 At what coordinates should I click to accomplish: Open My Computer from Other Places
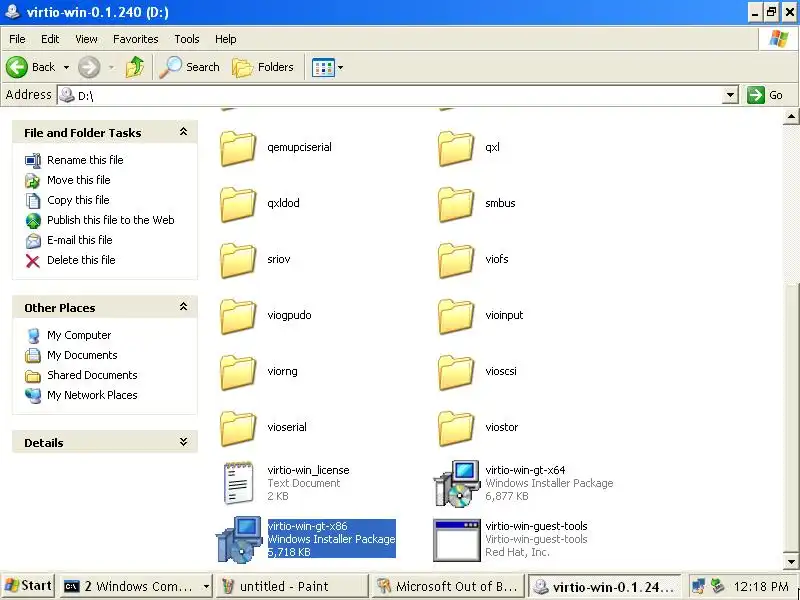point(79,335)
